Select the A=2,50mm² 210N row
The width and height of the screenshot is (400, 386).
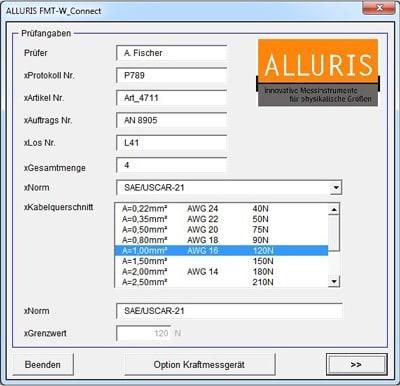221,282
